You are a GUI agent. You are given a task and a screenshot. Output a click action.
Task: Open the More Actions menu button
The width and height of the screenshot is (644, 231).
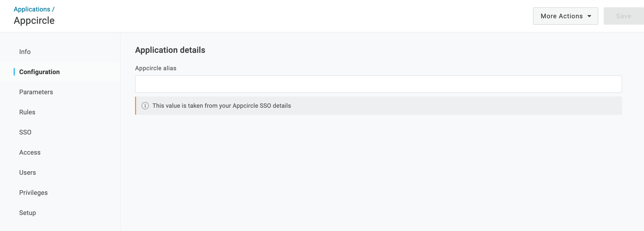click(x=565, y=16)
